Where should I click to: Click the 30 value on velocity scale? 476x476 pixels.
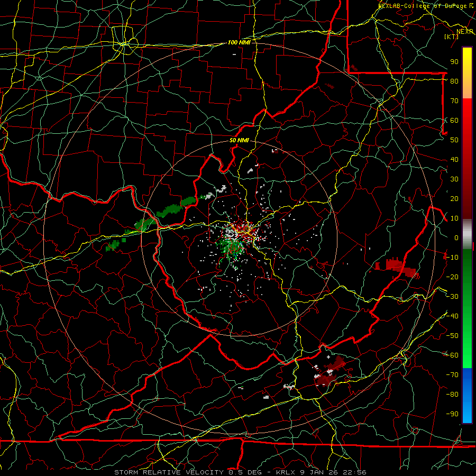(454, 179)
